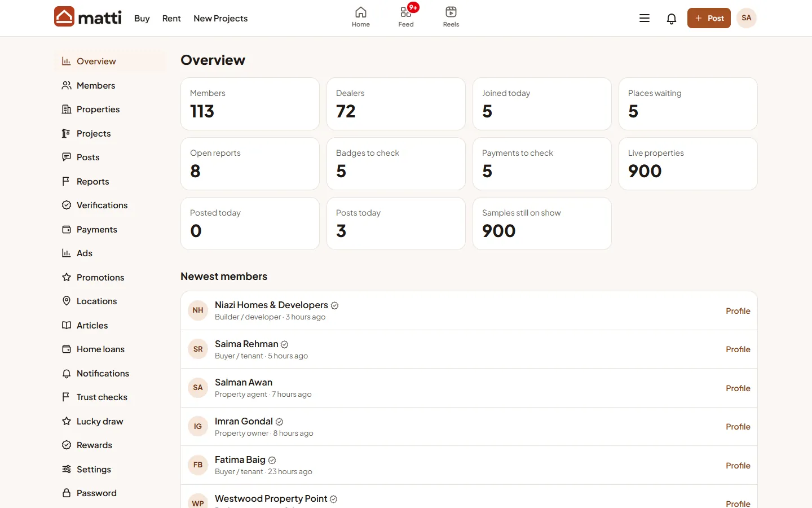Open the Open reports stat card
Viewport: 812px width, 508px height.
[x=250, y=164]
